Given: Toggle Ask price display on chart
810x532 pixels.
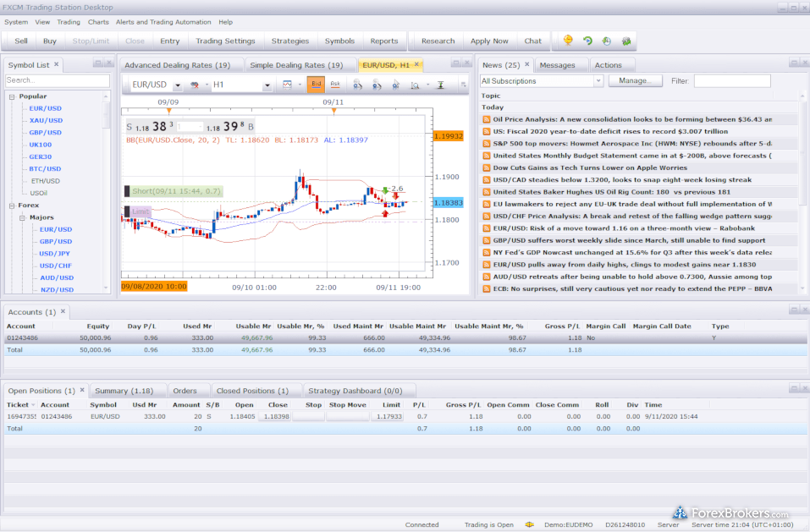Looking at the screenshot, I should (335, 84).
